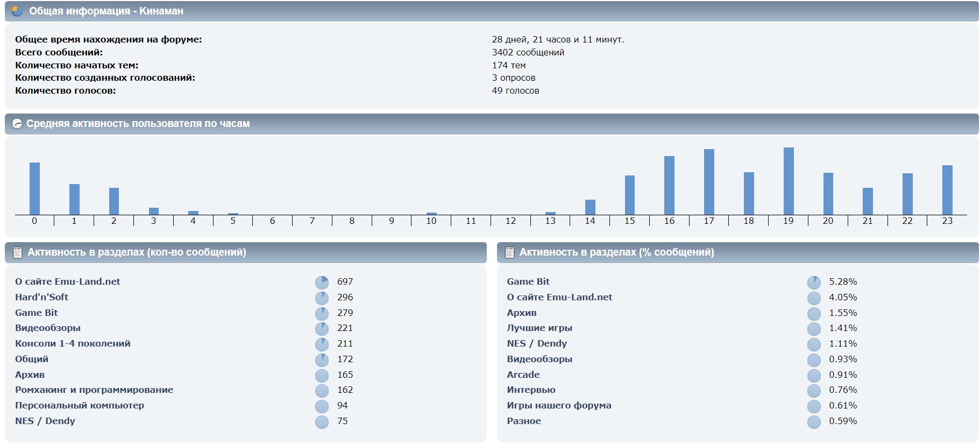Open the Общий section link
Viewport: 980px width, 444px height.
tap(32, 359)
